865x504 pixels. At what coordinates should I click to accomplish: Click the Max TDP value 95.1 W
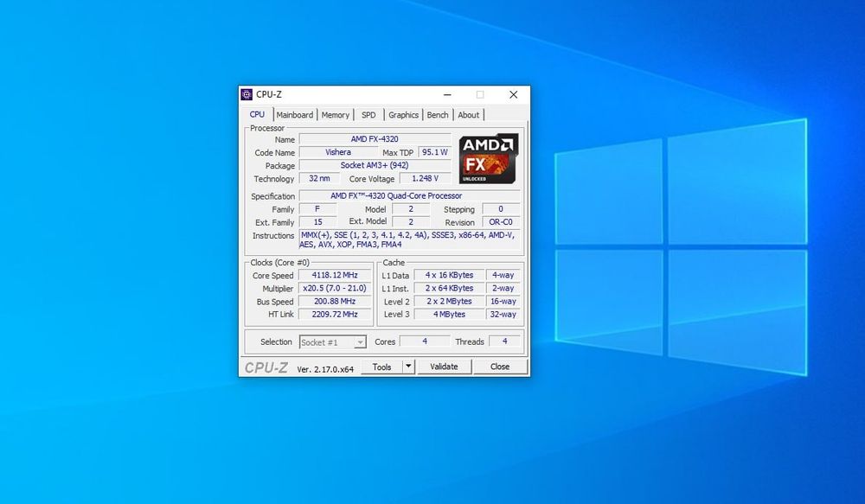point(435,152)
